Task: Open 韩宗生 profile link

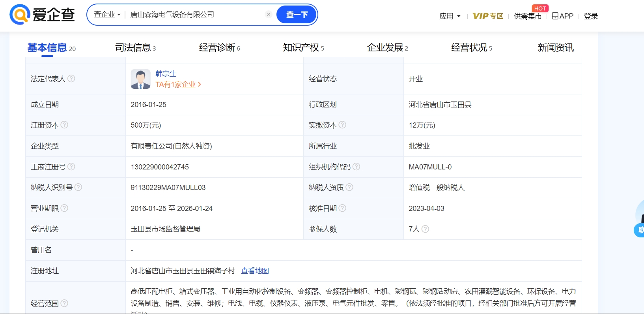Action: click(x=166, y=74)
